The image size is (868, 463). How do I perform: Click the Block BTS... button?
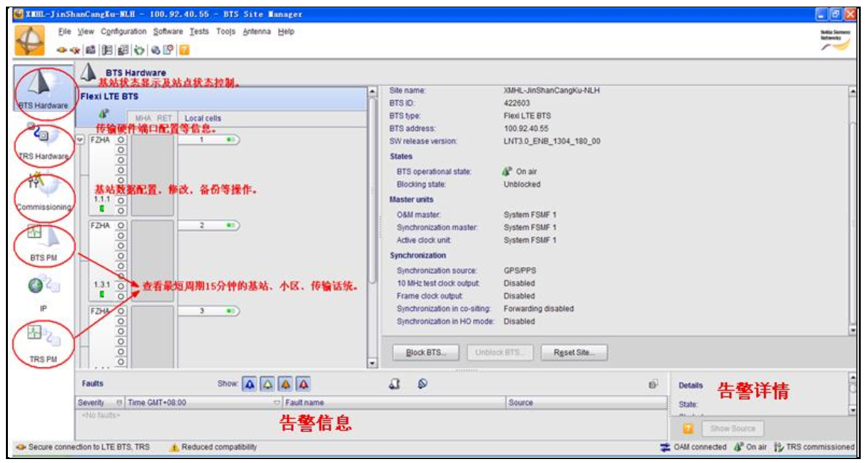point(426,352)
